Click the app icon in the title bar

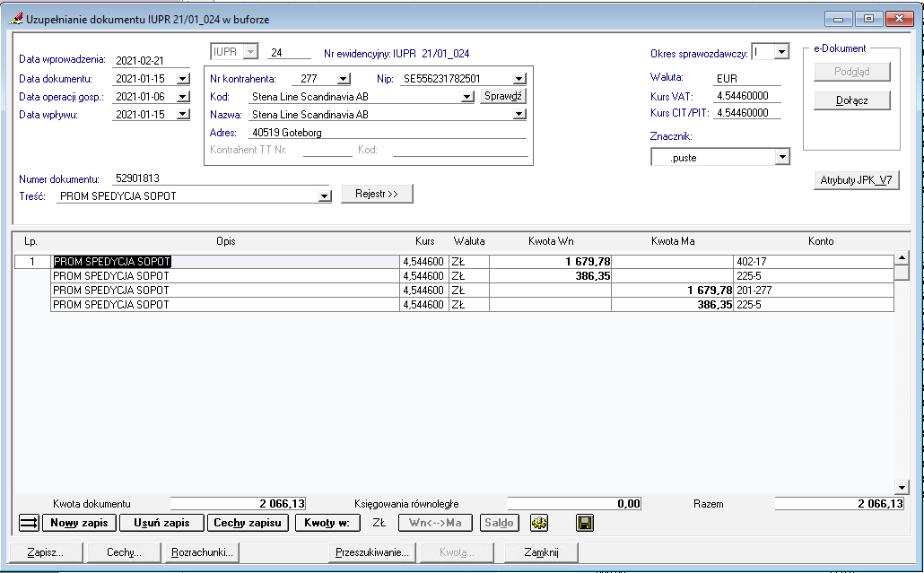(14, 19)
